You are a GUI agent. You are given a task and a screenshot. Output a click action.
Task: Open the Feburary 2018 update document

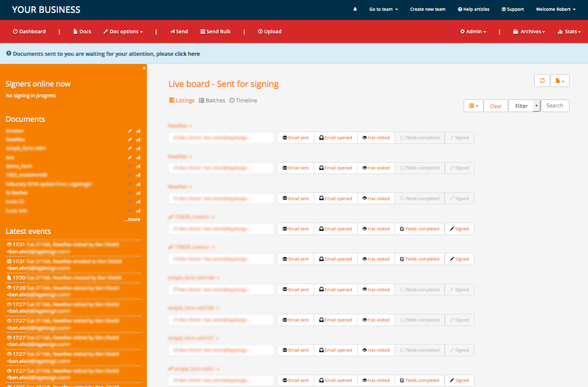coord(49,184)
